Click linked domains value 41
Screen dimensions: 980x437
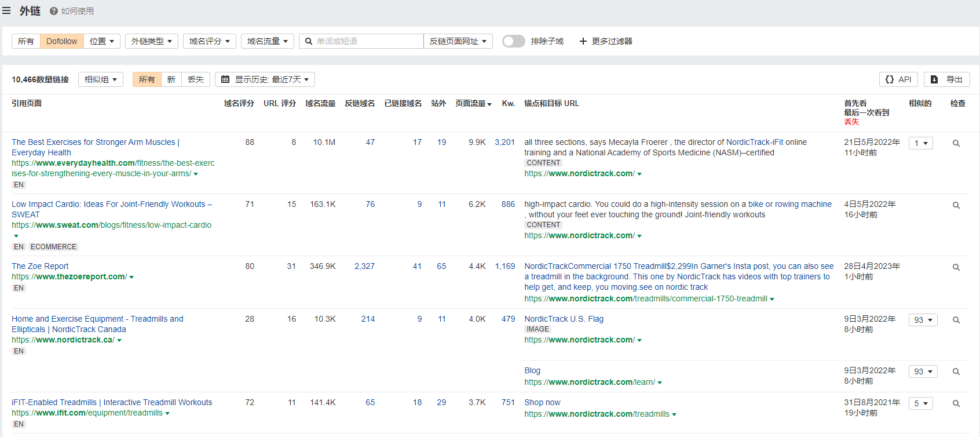click(x=417, y=266)
